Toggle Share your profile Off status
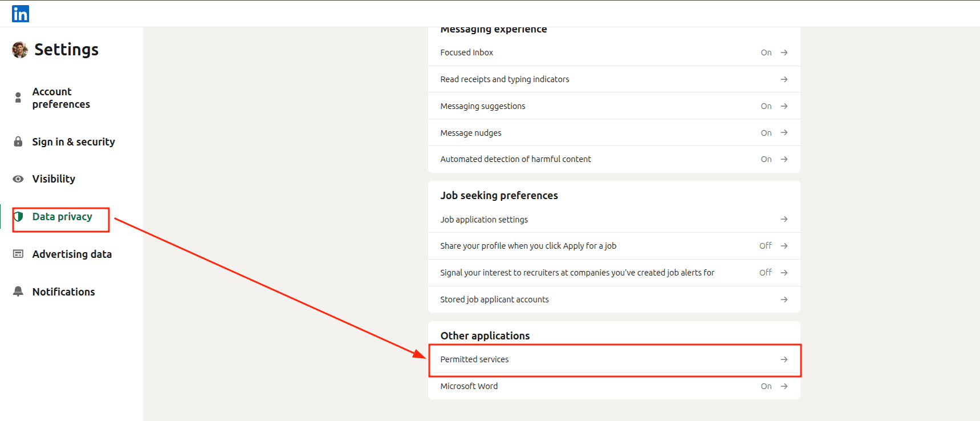The width and height of the screenshot is (980, 421). click(765, 246)
